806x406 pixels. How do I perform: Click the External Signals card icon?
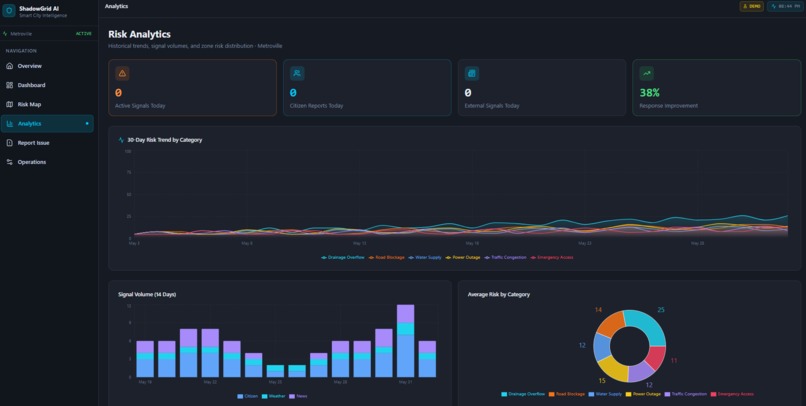coord(472,73)
